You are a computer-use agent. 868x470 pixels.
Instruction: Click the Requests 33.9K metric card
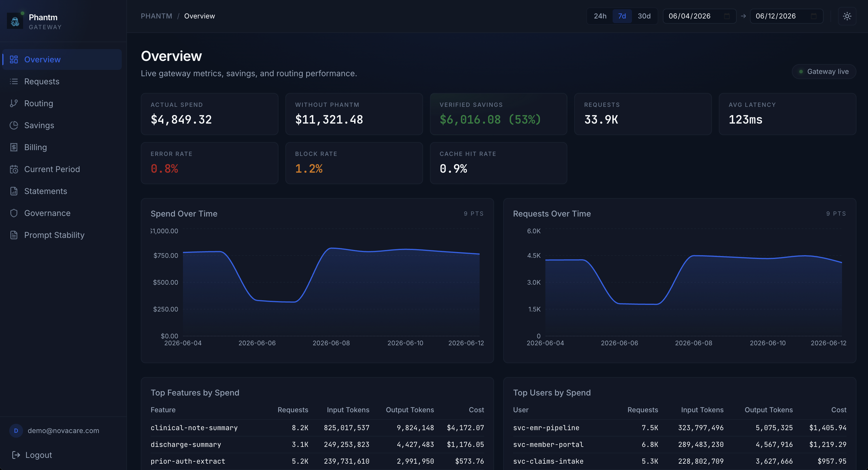click(x=643, y=114)
